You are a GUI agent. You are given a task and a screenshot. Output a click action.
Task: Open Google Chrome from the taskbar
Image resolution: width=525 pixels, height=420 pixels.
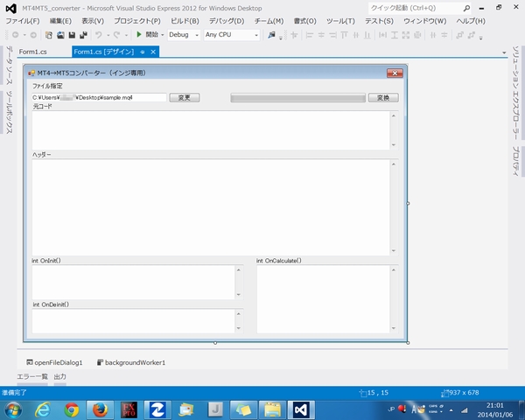coord(72,410)
